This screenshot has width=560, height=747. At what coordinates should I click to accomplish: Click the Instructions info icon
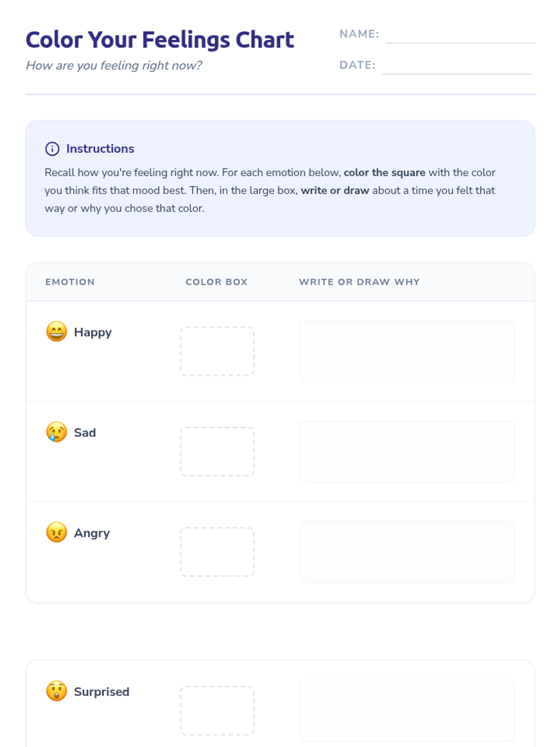(52, 149)
